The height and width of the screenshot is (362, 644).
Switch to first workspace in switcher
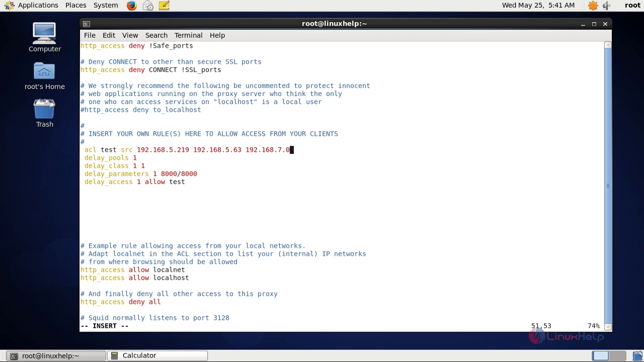[x=600, y=355]
